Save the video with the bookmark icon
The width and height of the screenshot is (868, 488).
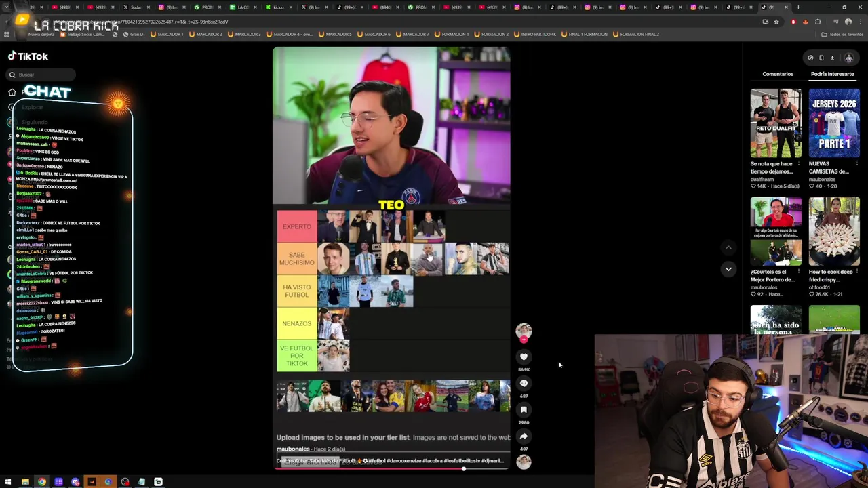coord(524,409)
